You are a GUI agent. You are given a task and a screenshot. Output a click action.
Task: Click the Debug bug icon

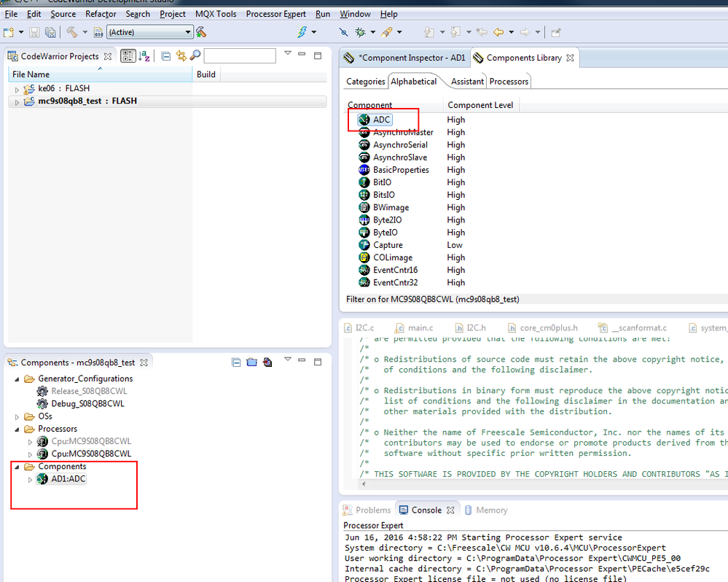pyautogui.click(x=359, y=32)
